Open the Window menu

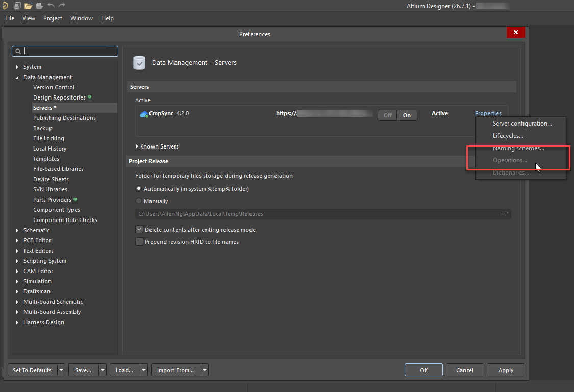[82, 18]
